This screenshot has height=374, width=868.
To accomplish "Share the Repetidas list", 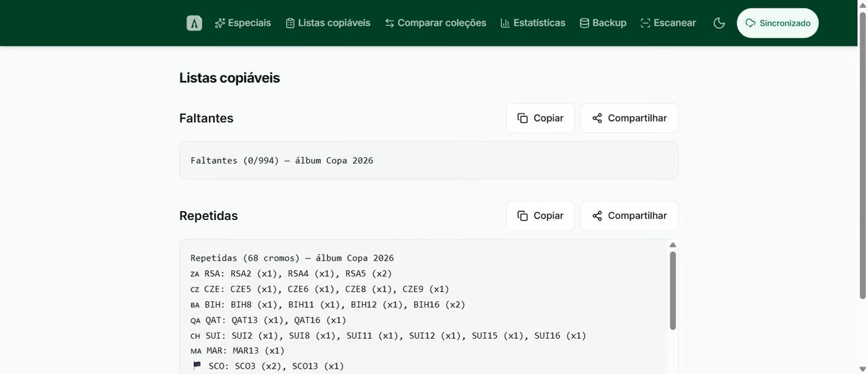I will pyautogui.click(x=629, y=216).
